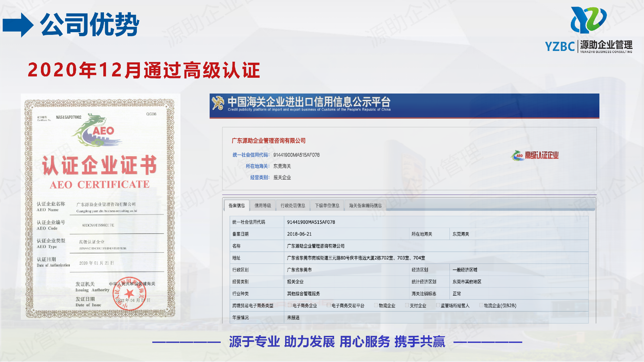Click the certificate number MA515AF07002
This screenshot has width=644, height=362.
click(68, 117)
